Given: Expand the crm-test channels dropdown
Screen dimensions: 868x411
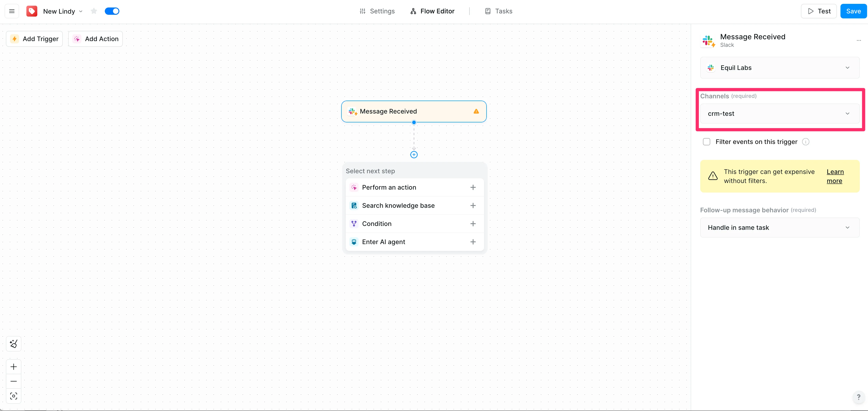Looking at the screenshot, I should (779, 114).
